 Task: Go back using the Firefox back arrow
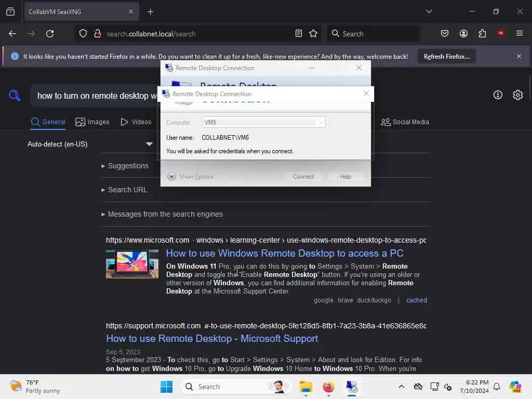click(x=12, y=34)
